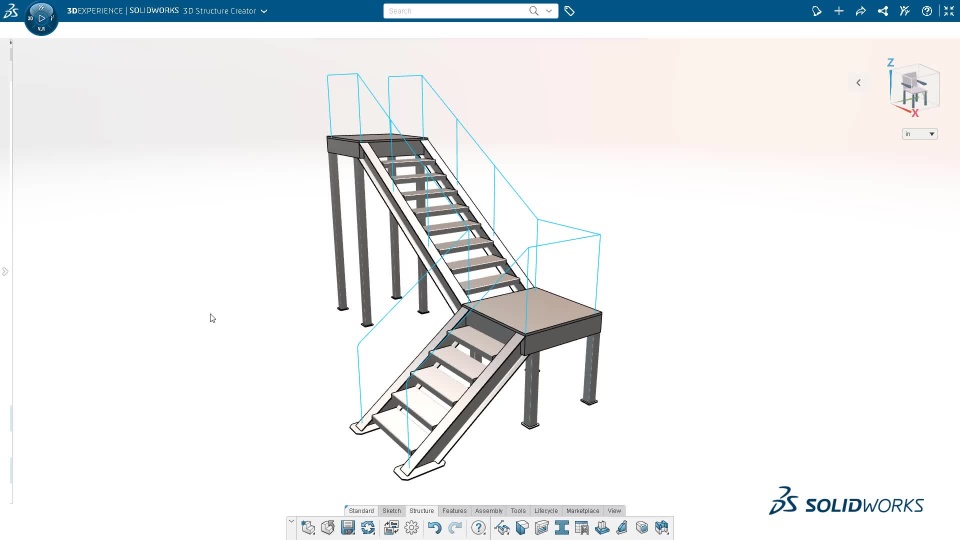The width and height of the screenshot is (960, 540).
Task: Open the 3D Structure Creator app dropdown
Action: [264, 11]
